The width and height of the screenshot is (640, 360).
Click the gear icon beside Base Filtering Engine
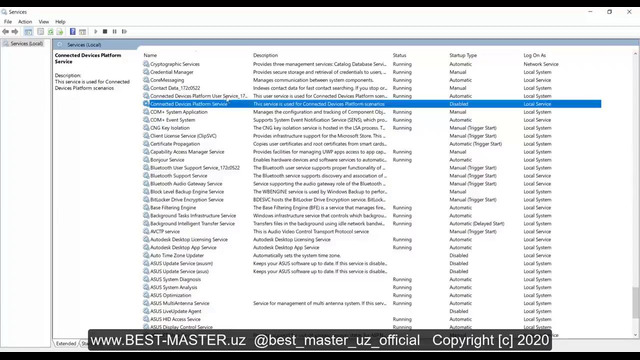(x=146, y=207)
